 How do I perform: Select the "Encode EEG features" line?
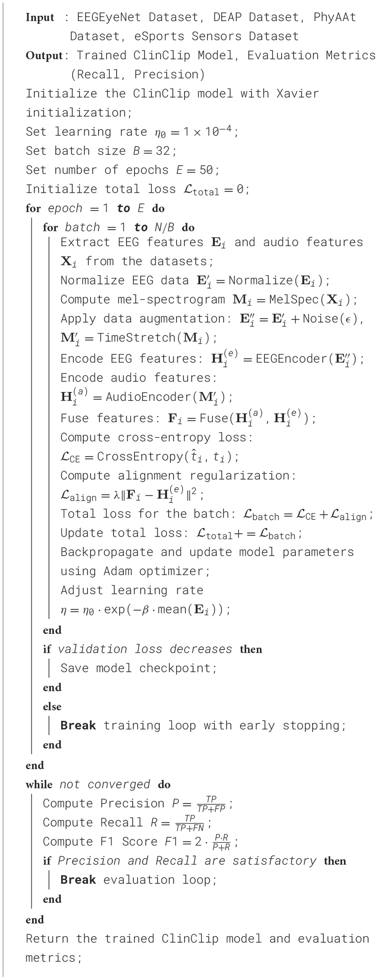212,359
